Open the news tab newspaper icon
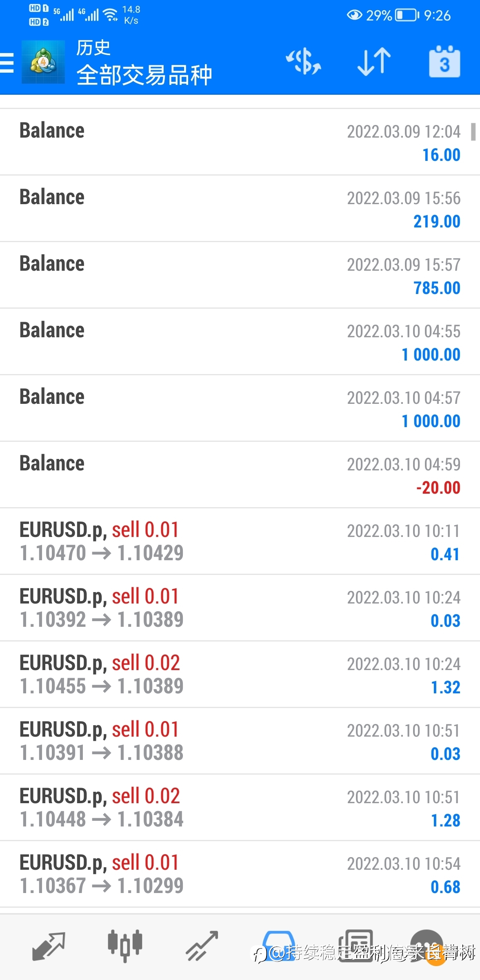Image resolution: width=480 pixels, height=980 pixels. (356, 945)
